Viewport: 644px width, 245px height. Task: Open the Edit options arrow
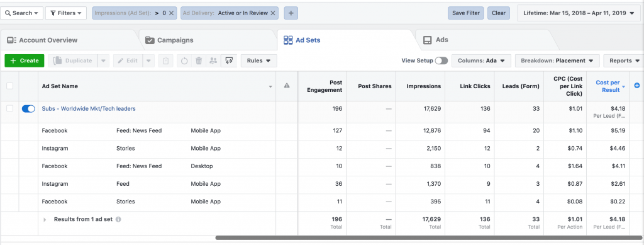(x=148, y=60)
